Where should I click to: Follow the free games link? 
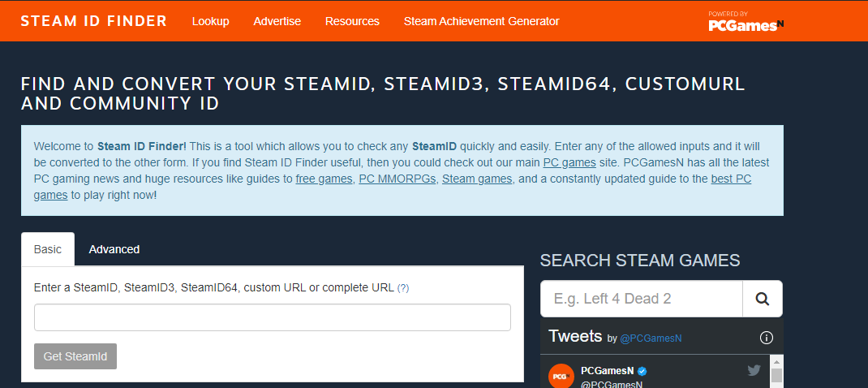point(324,179)
